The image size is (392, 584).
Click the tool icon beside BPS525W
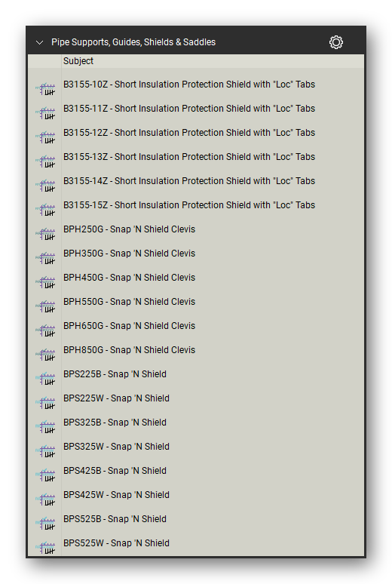(45, 548)
